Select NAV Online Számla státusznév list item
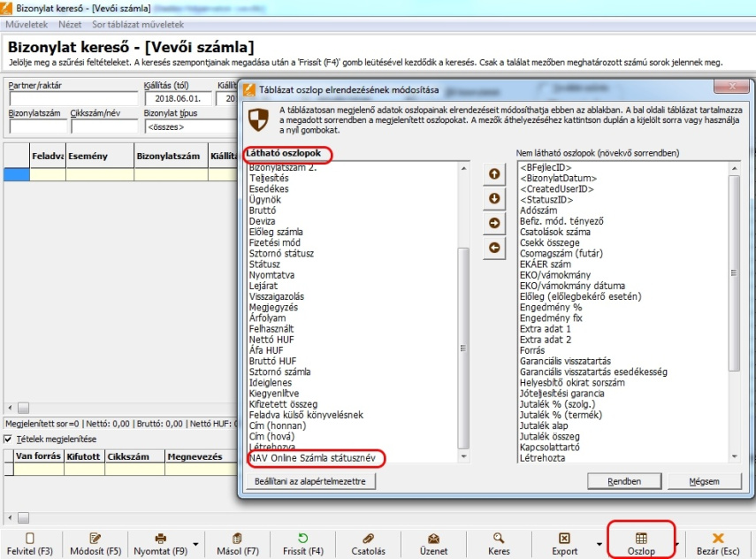Viewport: 756px width, 559px height. pyautogui.click(x=315, y=458)
